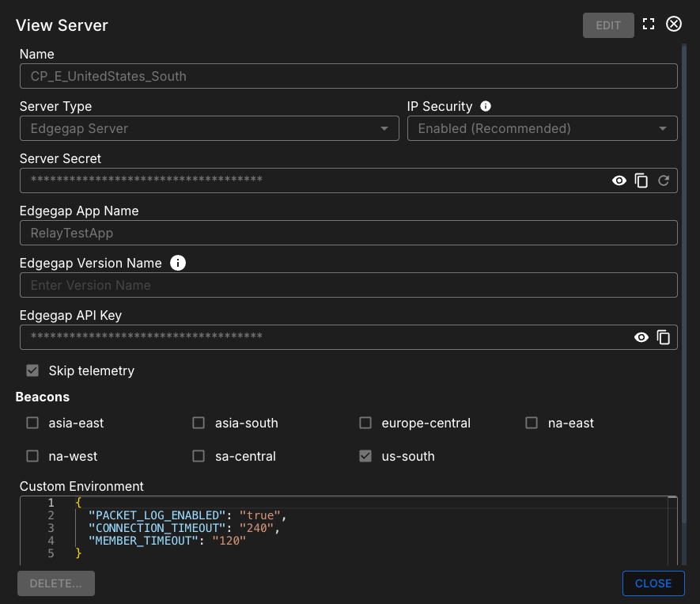Click the PACKET_LOG_ENABLED line in editor

click(x=187, y=515)
